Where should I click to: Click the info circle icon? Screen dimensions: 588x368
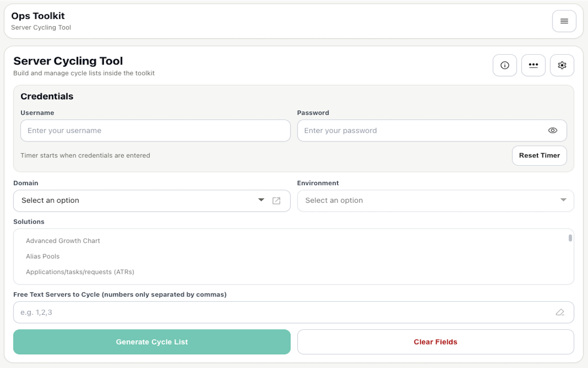[505, 65]
